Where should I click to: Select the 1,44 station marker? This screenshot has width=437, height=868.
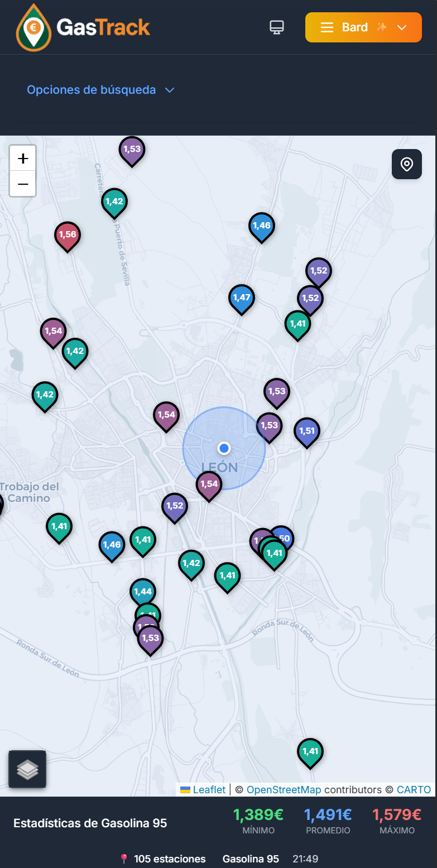143,591
